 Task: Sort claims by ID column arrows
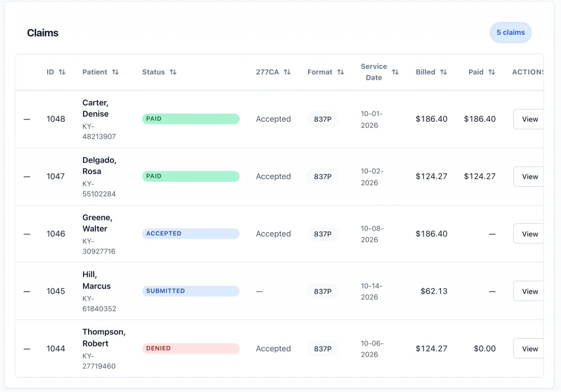[x=62, y=72]
